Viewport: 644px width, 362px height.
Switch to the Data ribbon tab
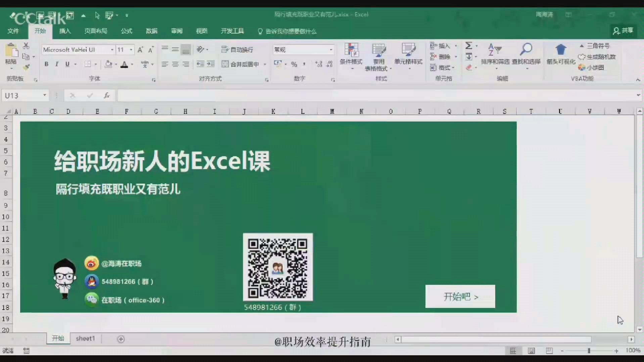(151, 31)
